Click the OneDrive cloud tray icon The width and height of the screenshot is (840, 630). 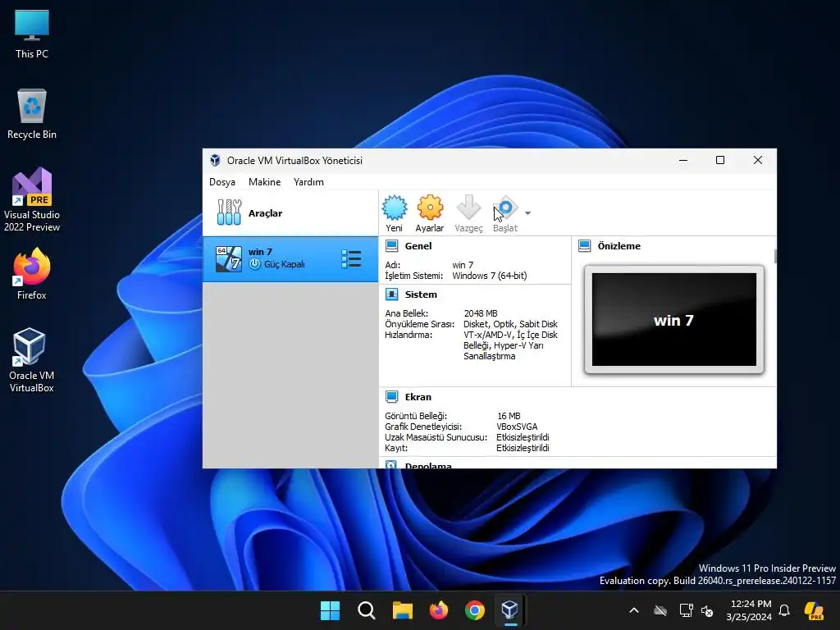tap(660, 610)
